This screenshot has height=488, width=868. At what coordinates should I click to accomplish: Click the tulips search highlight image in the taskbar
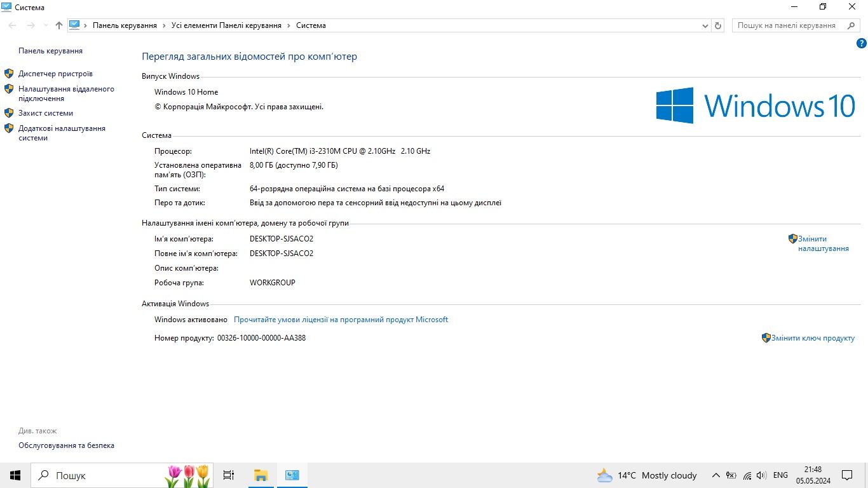click(x=188, y=475)
